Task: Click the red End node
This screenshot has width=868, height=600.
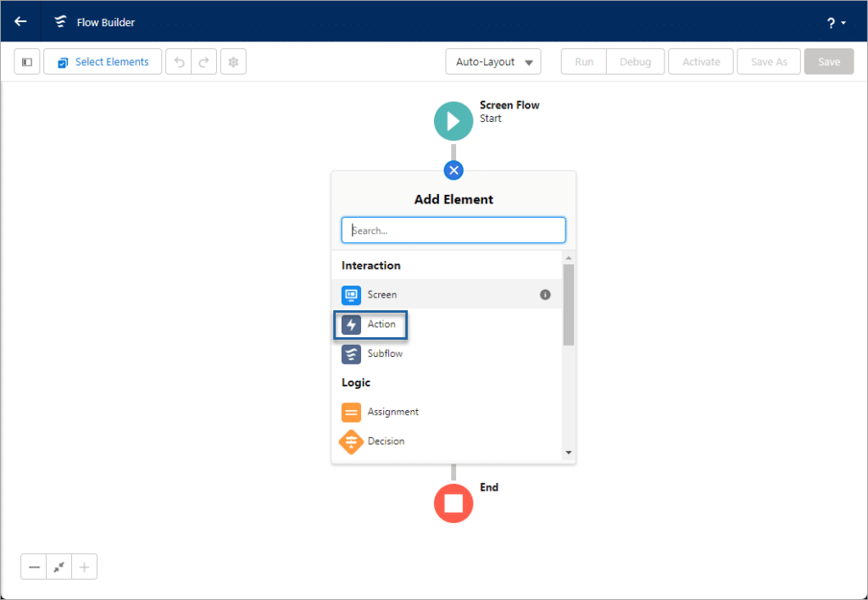Action: pos(453,503)
